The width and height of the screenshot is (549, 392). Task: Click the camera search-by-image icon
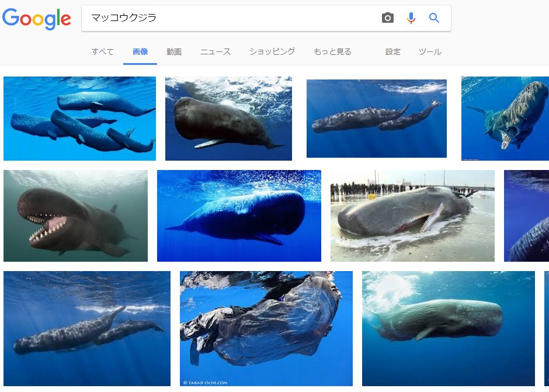[x=387, y=18]
